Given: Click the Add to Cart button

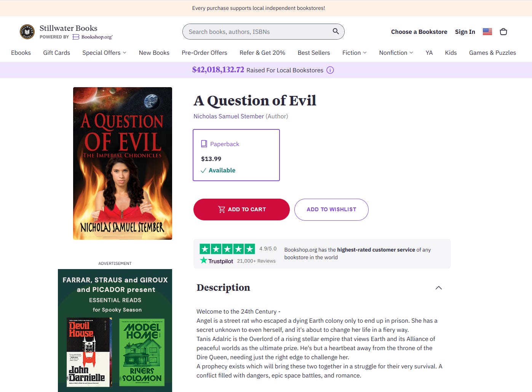Looking at the screenshot, I should (x=241, y=209).
